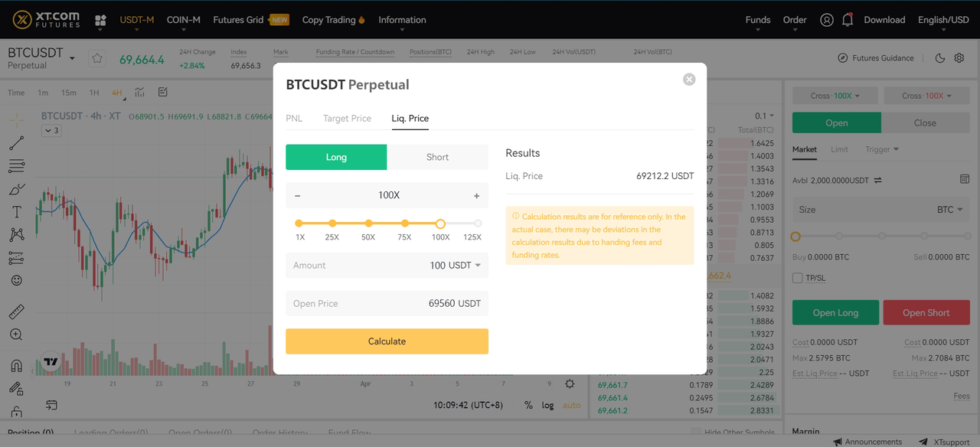Increase leverage with plus button
Image resolution: width=980 pixels, height=447 pixels.
pyautogui.click(x=476, y=196)
